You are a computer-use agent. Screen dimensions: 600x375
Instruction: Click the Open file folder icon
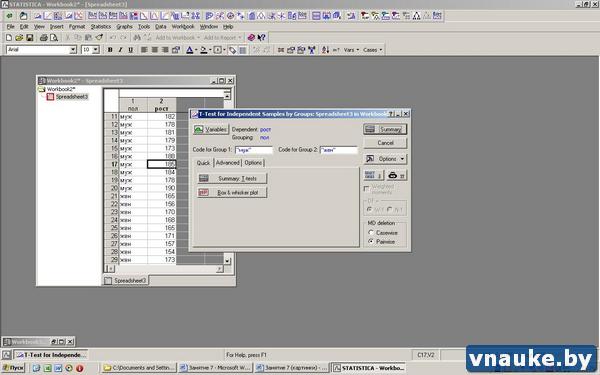click(19, 38)
